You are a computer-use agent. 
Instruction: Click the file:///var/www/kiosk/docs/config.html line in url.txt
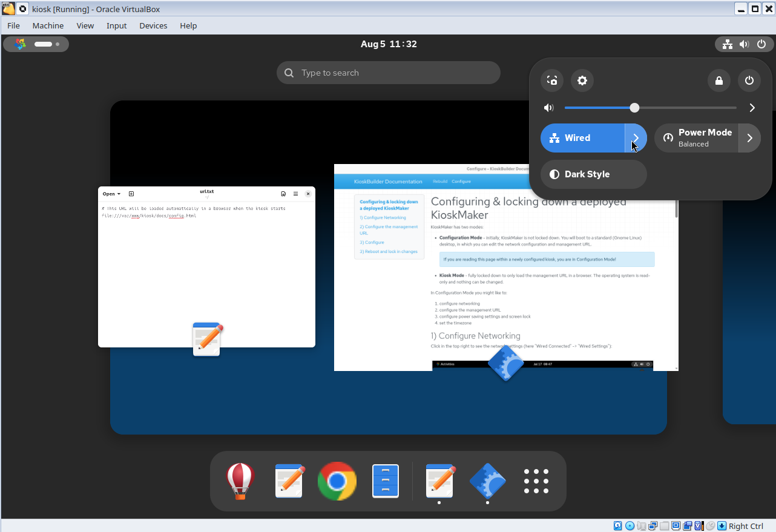(149, 215)
